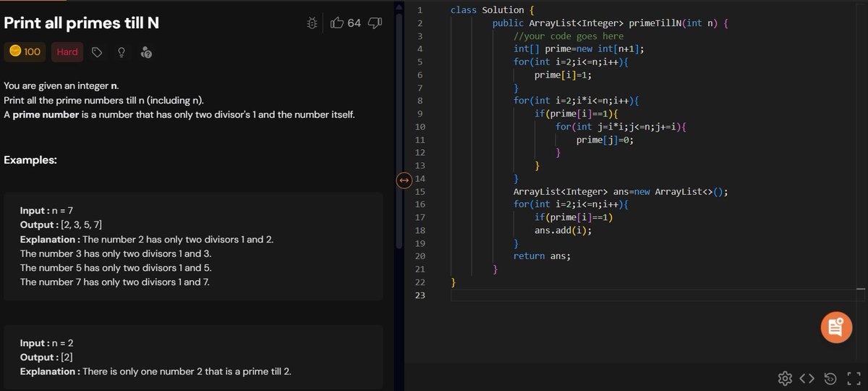The width and height of the screenshot is (868, 391).
Task: Click the panel resize arrow handle
Action: [x=404, y=179]
